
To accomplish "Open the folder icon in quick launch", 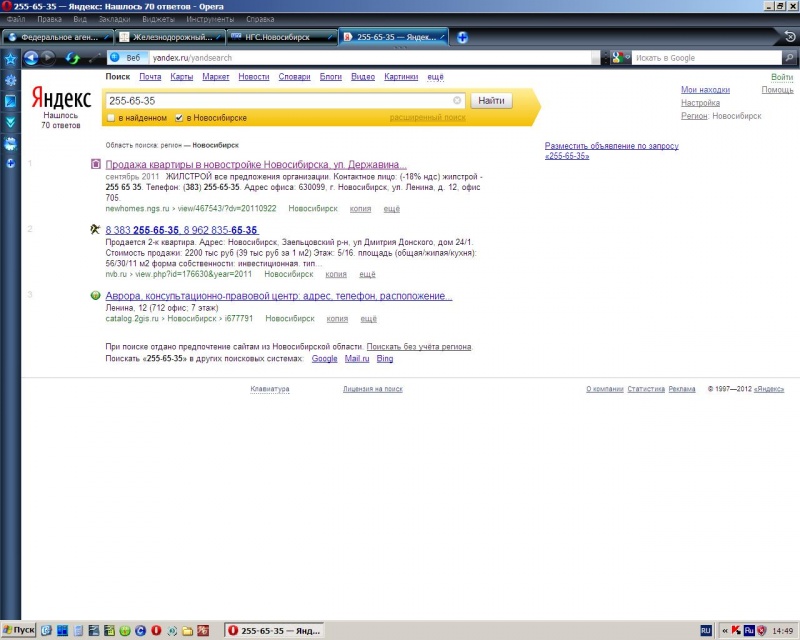I will pos(188,631).
